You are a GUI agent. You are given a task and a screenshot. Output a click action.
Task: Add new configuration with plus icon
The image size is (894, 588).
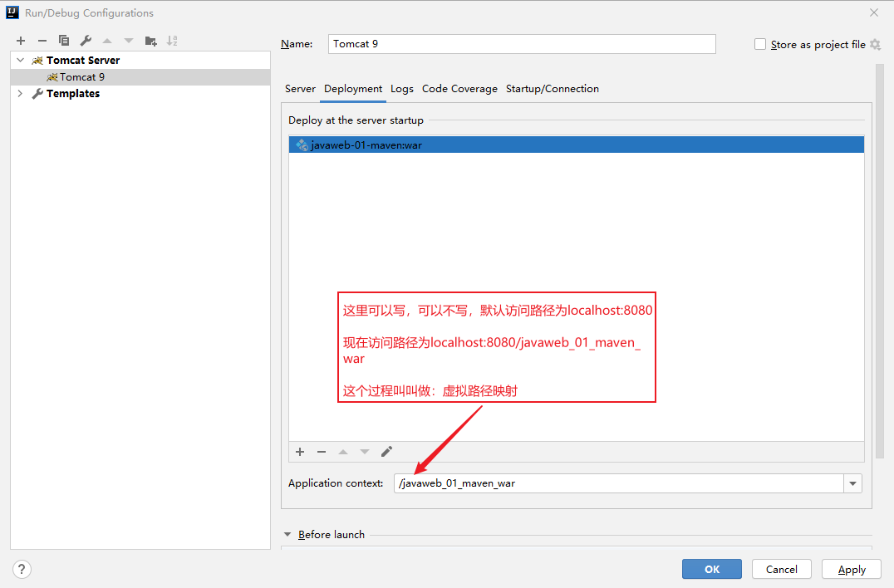point(21,41)
